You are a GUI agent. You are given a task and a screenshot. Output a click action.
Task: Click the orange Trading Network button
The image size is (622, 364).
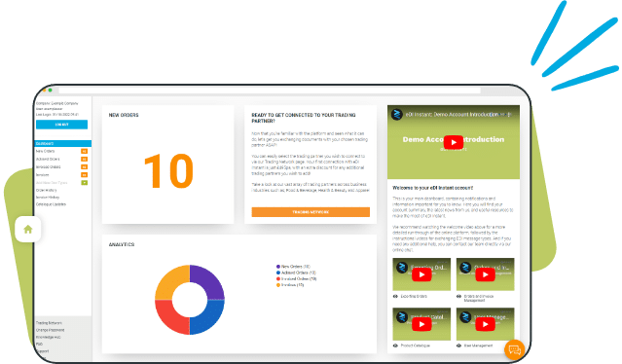[x=311, y=212]
